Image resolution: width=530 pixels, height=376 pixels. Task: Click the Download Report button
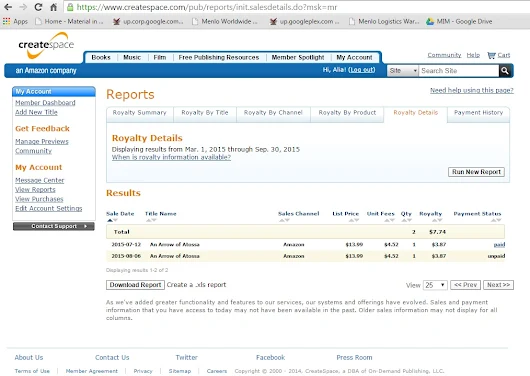[135, 285]
